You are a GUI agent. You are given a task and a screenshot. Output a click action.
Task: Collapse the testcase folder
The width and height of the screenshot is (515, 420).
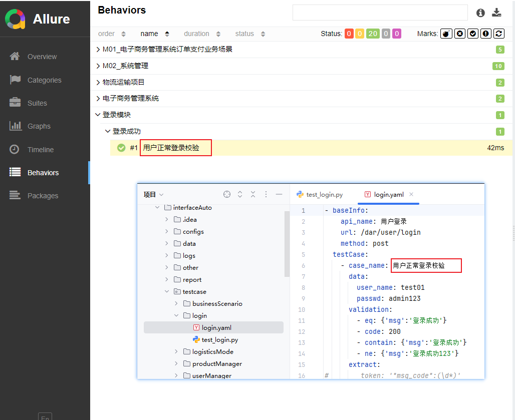coord(166,292)
